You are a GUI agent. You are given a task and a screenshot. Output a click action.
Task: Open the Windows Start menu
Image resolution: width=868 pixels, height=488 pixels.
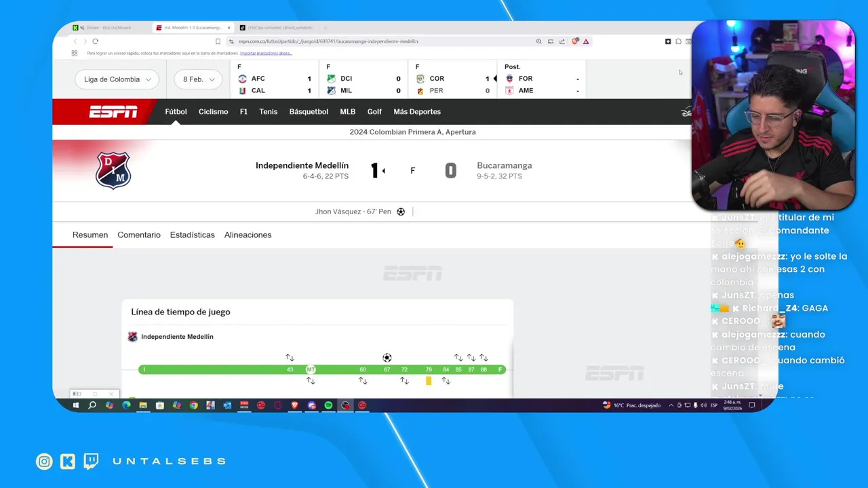pyautogui.click(x=76, y=405)
